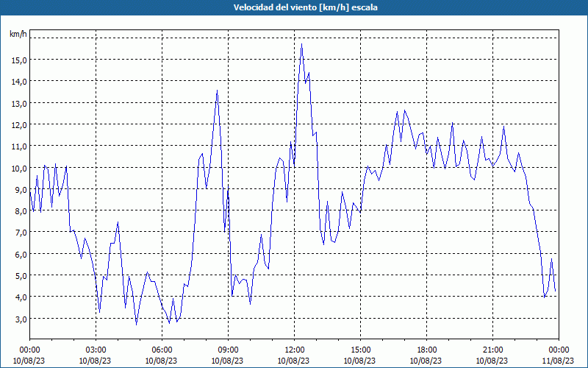The height and width of the screenshot is (368, 588).
Task: Select the 14,0 y-axis value
Action: coord(18,82)
